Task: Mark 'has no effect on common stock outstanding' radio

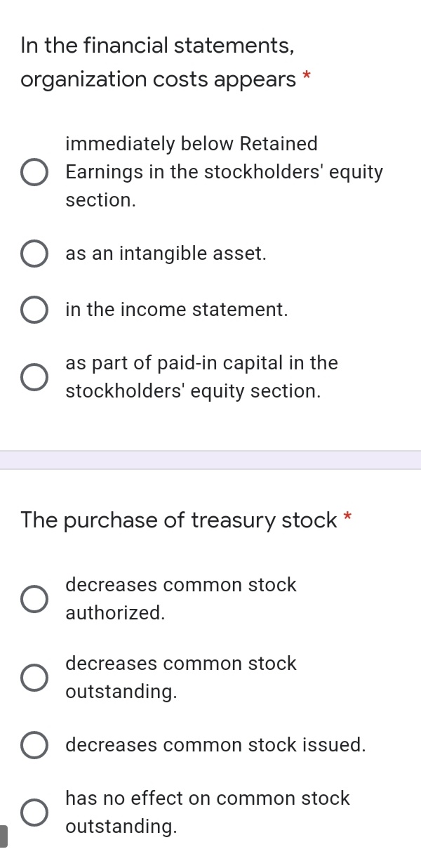Action: [34, 813]
